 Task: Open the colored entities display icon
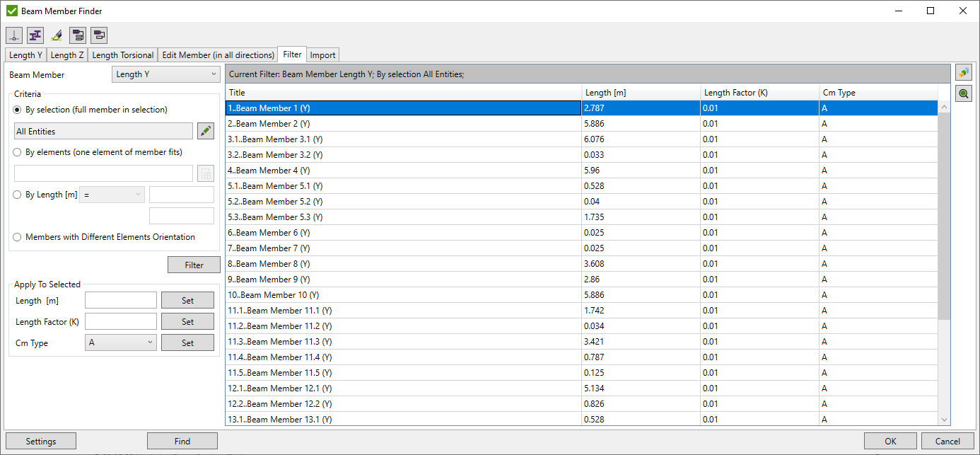[963, 71]
